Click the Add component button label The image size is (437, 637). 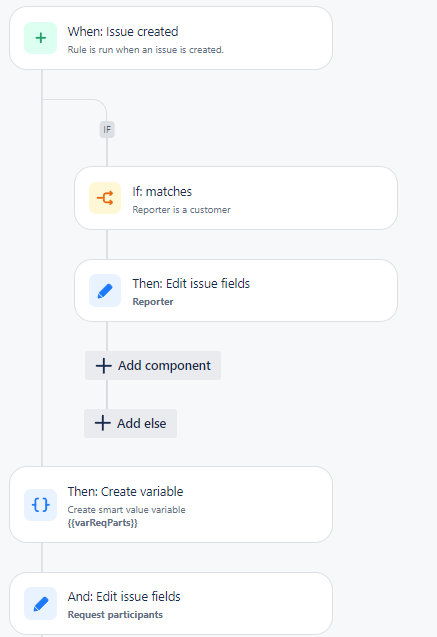coord(164,366)
